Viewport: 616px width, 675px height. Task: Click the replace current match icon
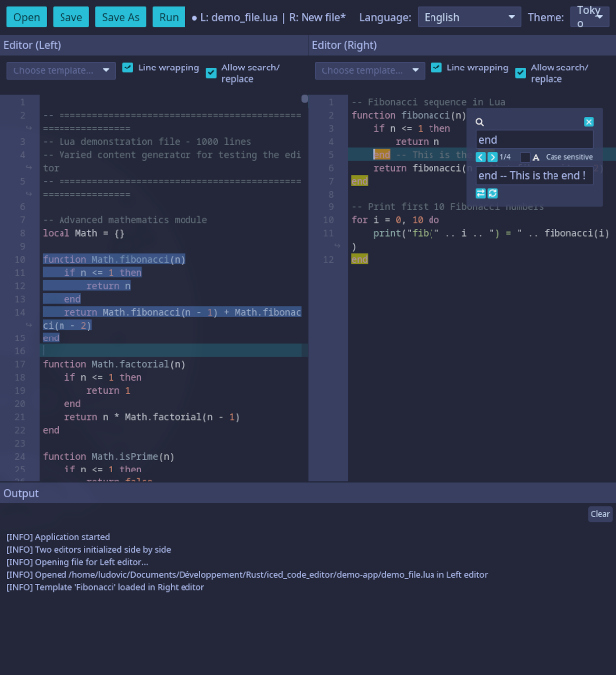(x=481, y=193)
